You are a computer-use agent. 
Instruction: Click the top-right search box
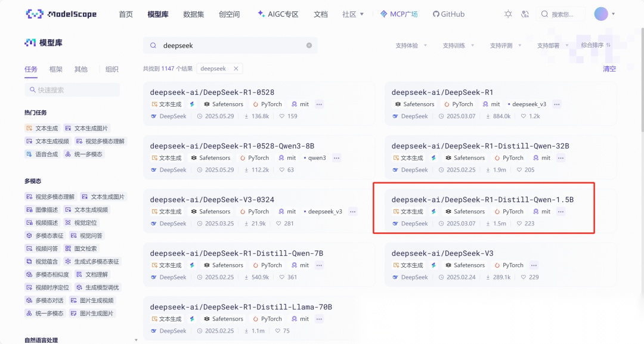pos(561,14)
